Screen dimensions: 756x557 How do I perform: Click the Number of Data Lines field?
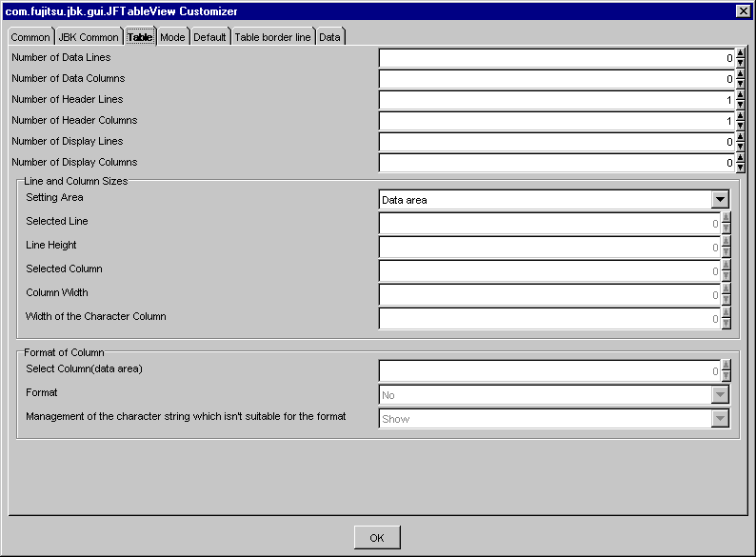click(557, 58)
